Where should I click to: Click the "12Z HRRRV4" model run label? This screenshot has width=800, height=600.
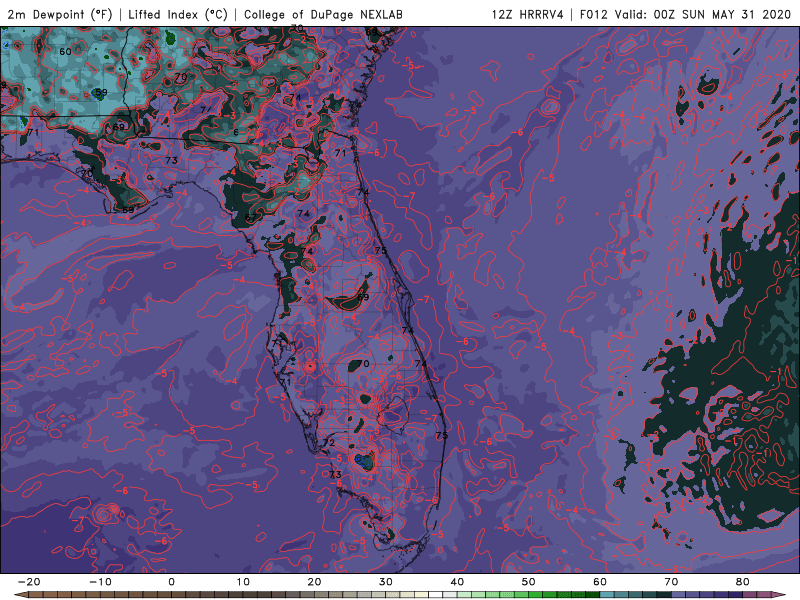point(527,15)
